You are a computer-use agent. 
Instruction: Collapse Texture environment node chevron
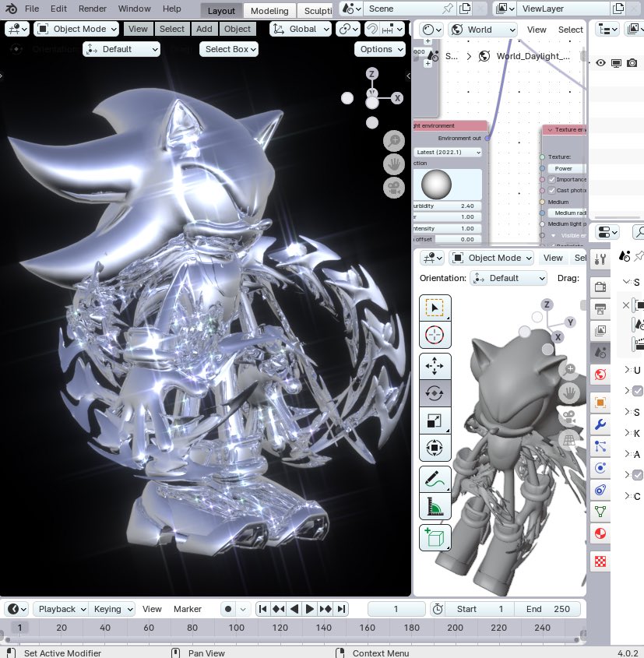(550, 130)
